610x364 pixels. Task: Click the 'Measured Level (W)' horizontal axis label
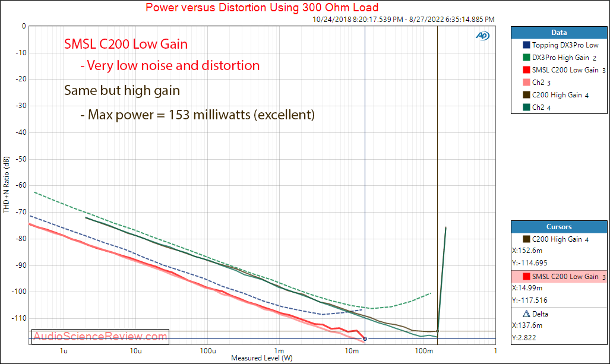pyautogui.click(x=262, y=358)
